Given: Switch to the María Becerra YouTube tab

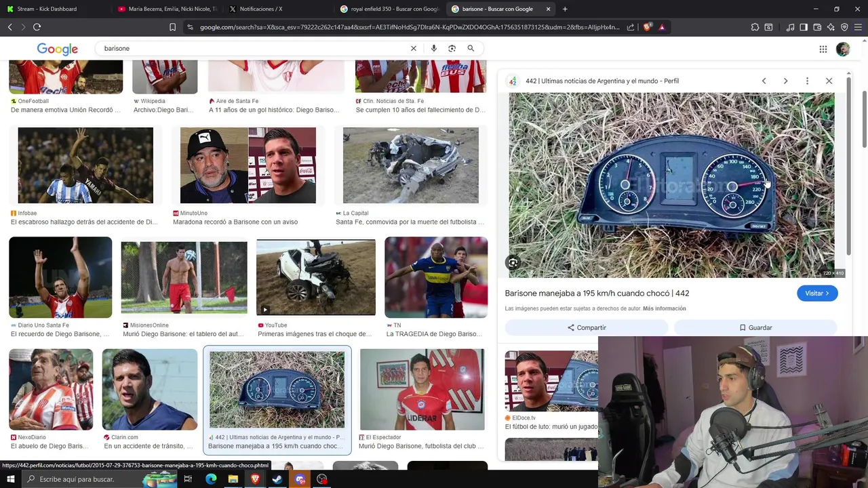Looking at the screenshot, I should point(166,9).
